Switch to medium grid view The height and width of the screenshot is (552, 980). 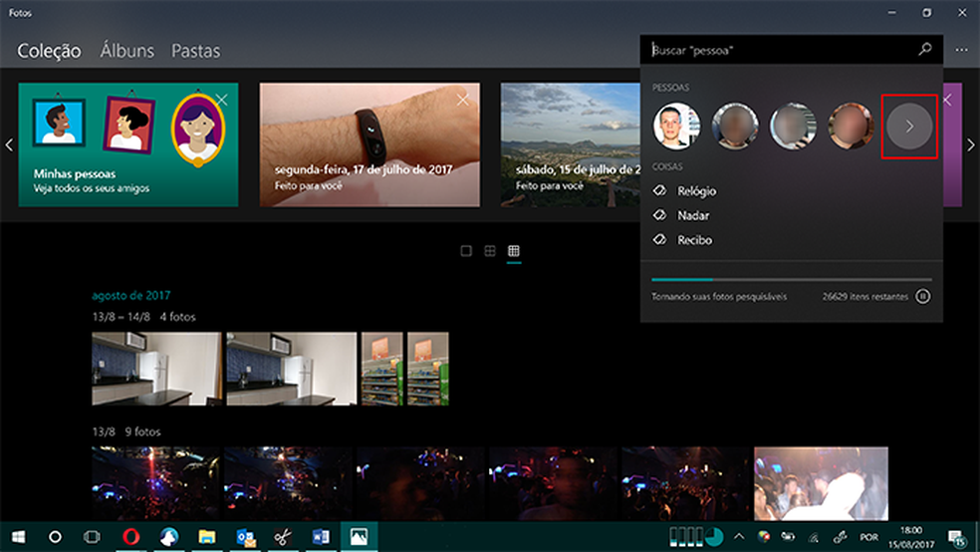pos(490,251)
